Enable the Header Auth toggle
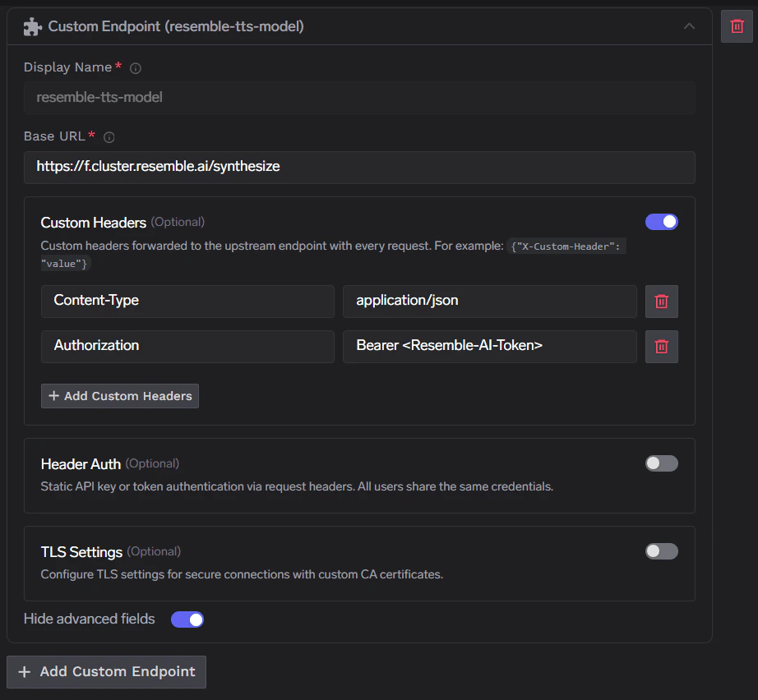 (x=661, y=463)
